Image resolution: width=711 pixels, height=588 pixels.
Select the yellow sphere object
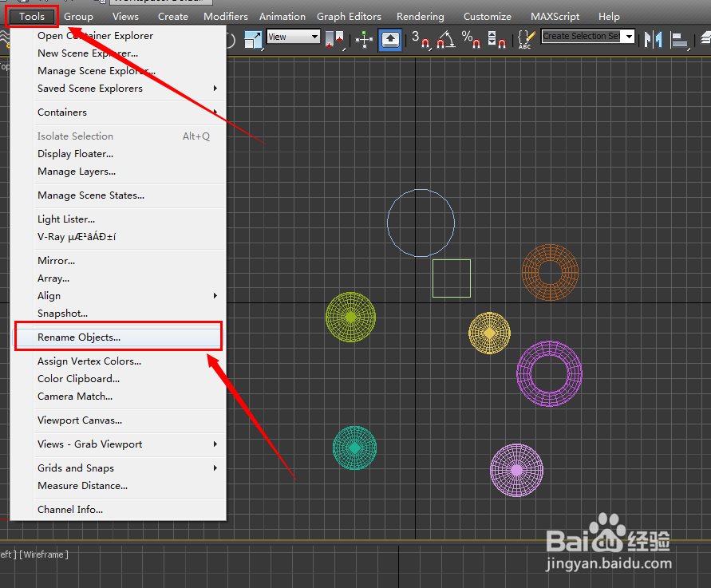(x=489, y=333)
